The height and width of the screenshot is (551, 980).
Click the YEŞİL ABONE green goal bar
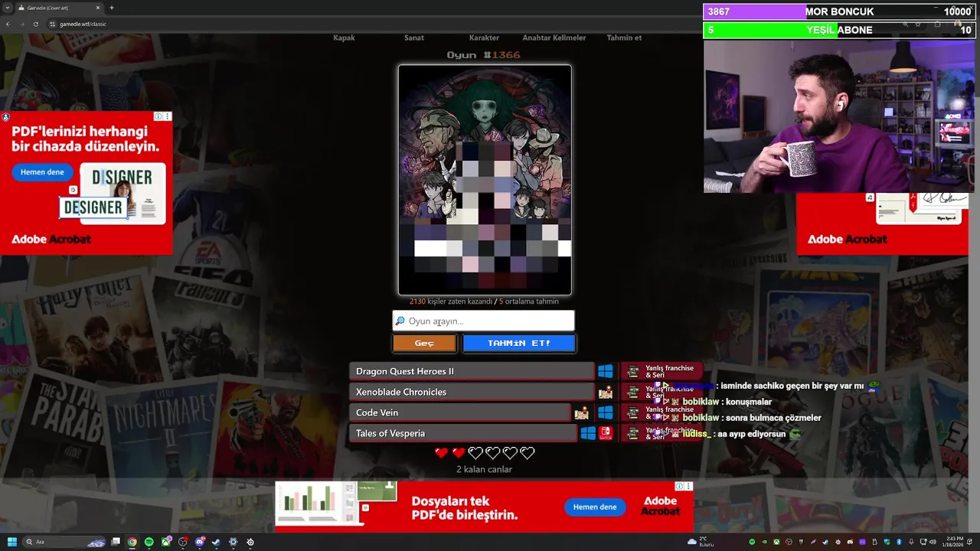point(839,30)
